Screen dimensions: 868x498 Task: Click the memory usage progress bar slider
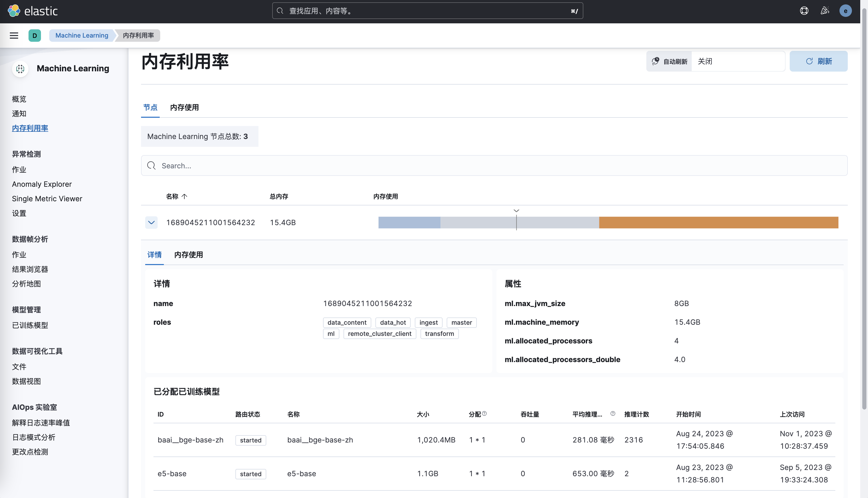point(516,222)
